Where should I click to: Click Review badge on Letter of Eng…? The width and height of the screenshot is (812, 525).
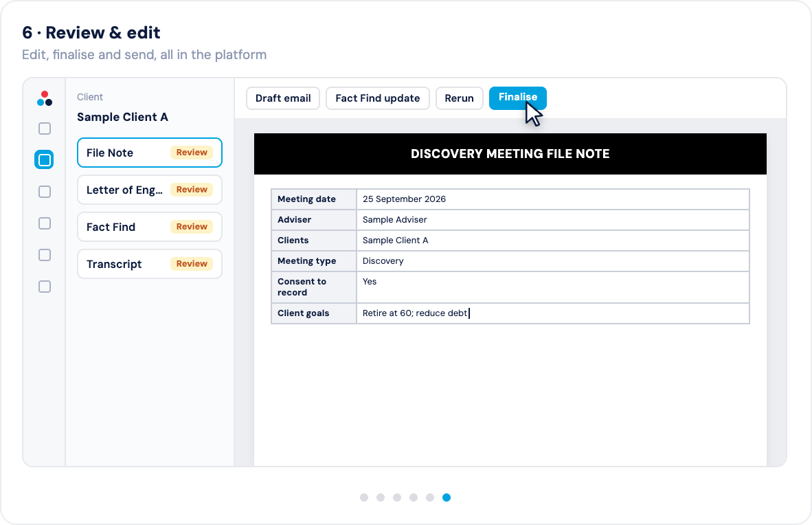[192, 190]
